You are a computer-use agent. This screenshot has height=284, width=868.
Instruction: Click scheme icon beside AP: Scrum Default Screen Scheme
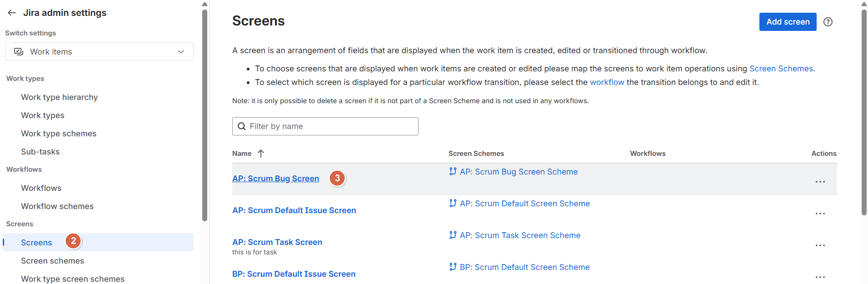453,203
